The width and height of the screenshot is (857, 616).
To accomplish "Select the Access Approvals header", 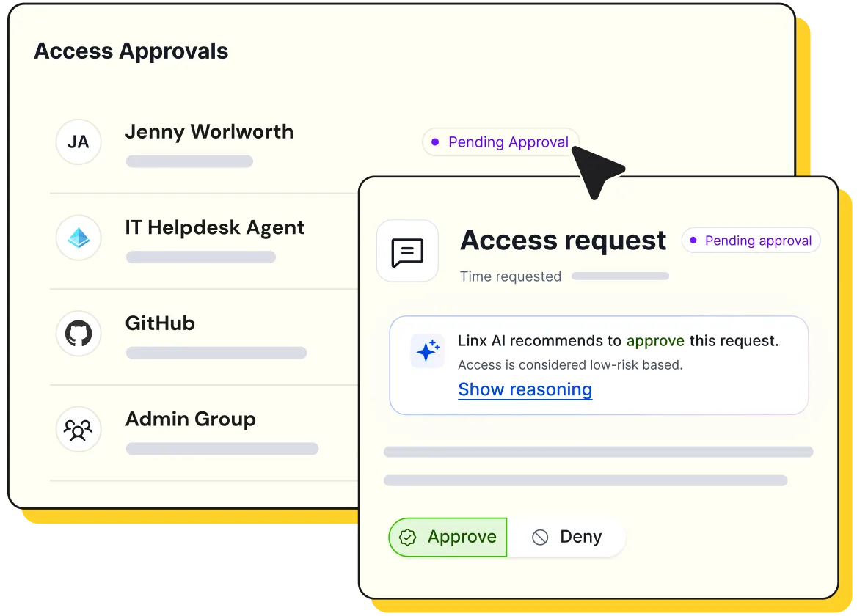I will pyautogui.click(x=131, y=51).
